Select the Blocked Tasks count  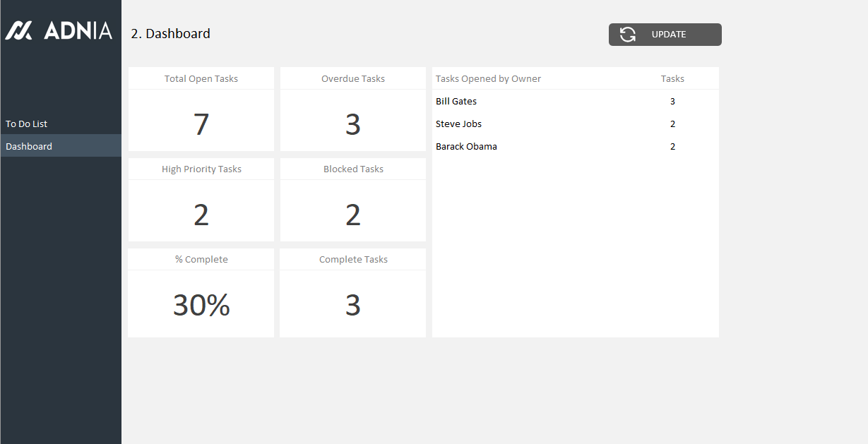pyautogui.click(x=353, y=215)
